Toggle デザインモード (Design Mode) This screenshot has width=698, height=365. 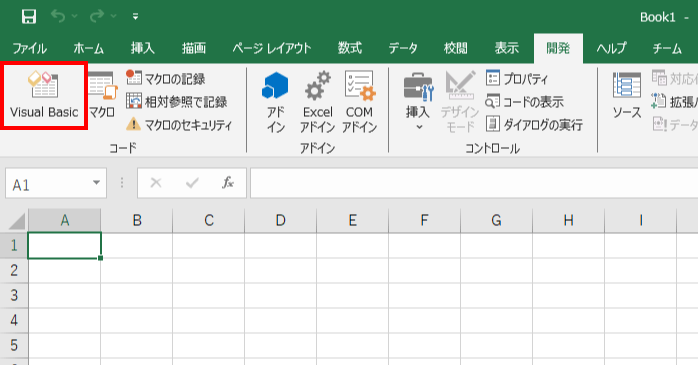[x=460, y=102]
